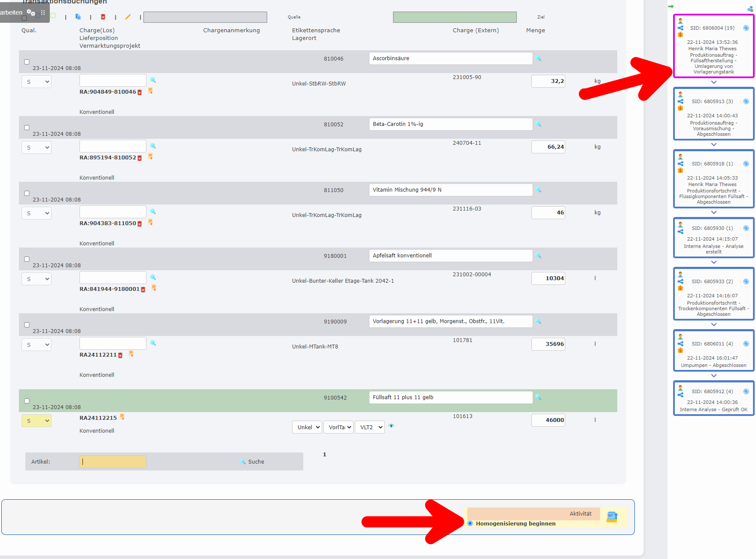
Task: Click the gears icon above the SID cards
Action: coord(750,9)
